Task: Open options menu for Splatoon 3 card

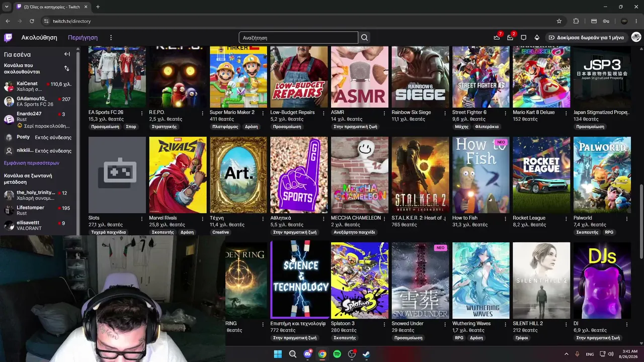Action: click(x=384, y=324)
